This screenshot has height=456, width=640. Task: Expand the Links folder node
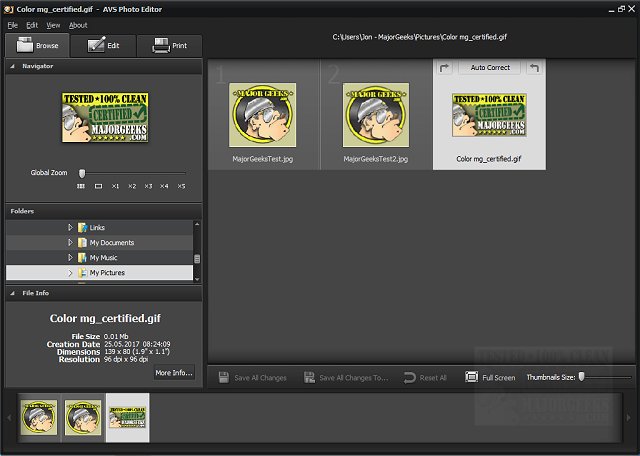pos(70,228)
